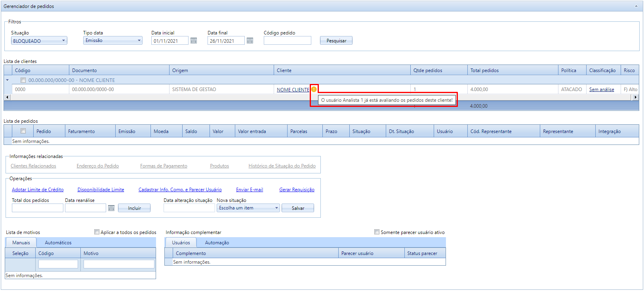
Task: Select the Automação tab
Action: tap(217, 243)
